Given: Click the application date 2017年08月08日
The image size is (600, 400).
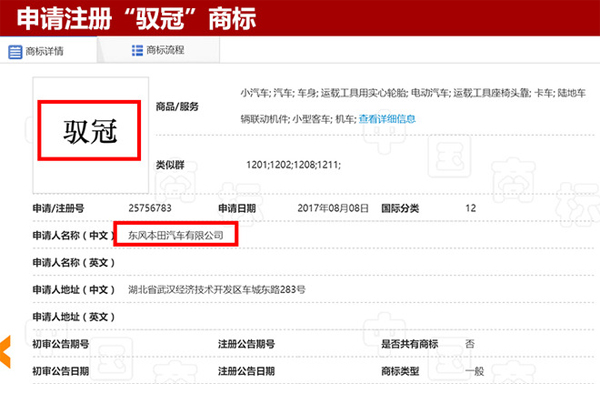Looking at the screenshot, I should click(334, 208).
